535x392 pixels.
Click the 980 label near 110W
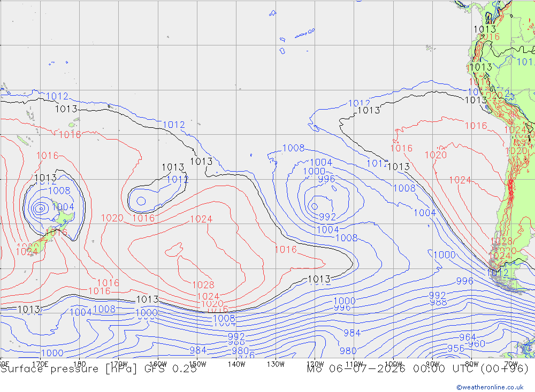pos(348,351)
